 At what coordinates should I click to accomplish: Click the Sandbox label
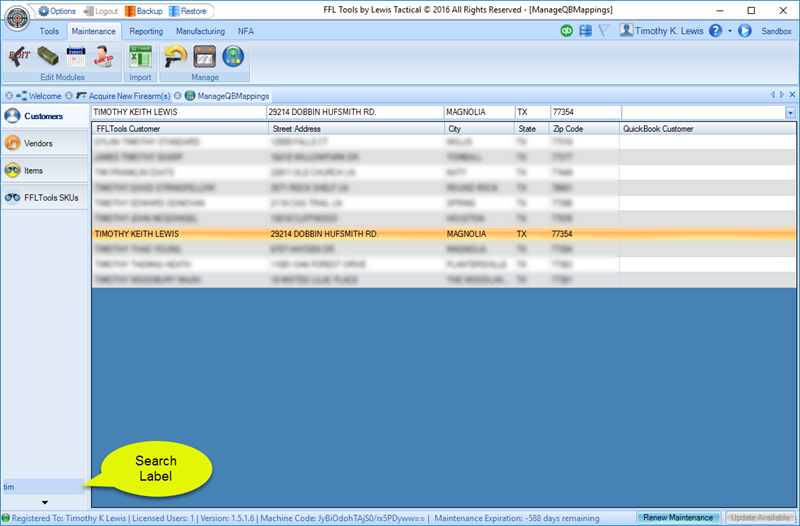pos(776,31)
